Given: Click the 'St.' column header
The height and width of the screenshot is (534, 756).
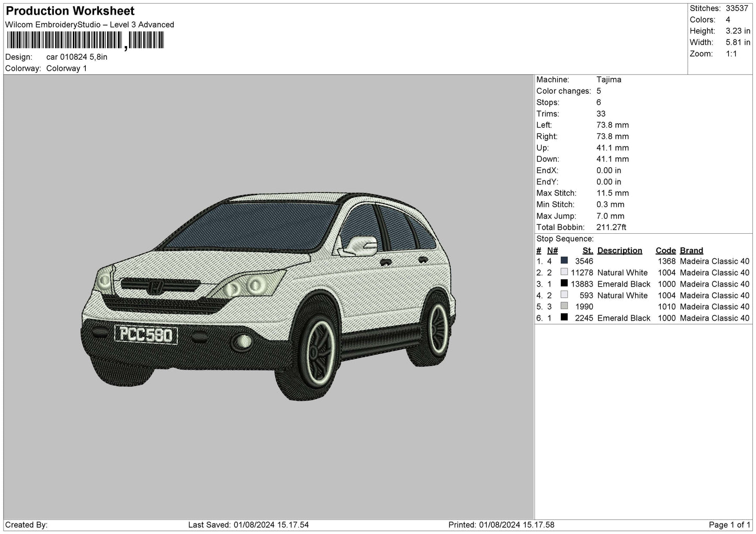Looking at the screenshot, I should (x=588, y=251).
